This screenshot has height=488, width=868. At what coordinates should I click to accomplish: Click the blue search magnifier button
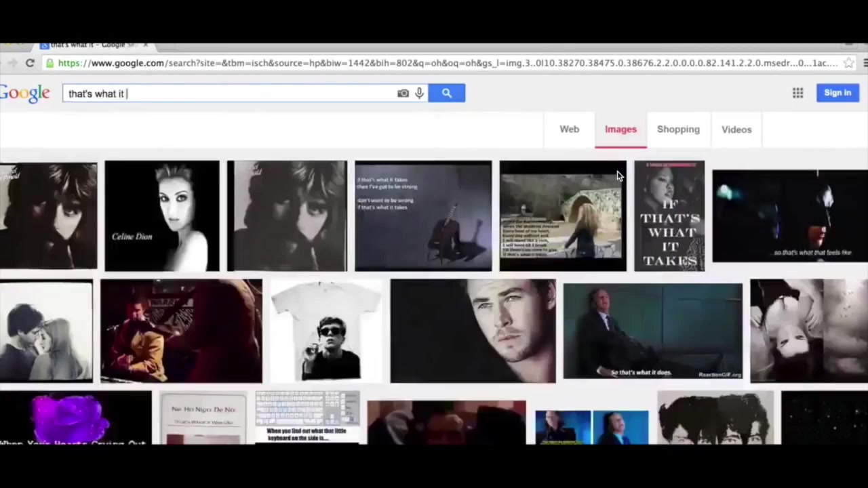(x=447, y=93)
